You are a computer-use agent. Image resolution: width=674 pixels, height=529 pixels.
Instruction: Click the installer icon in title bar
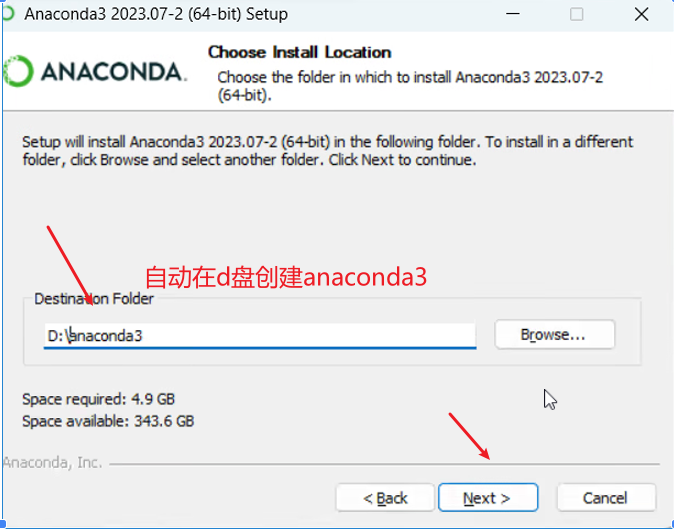point(8,13)
